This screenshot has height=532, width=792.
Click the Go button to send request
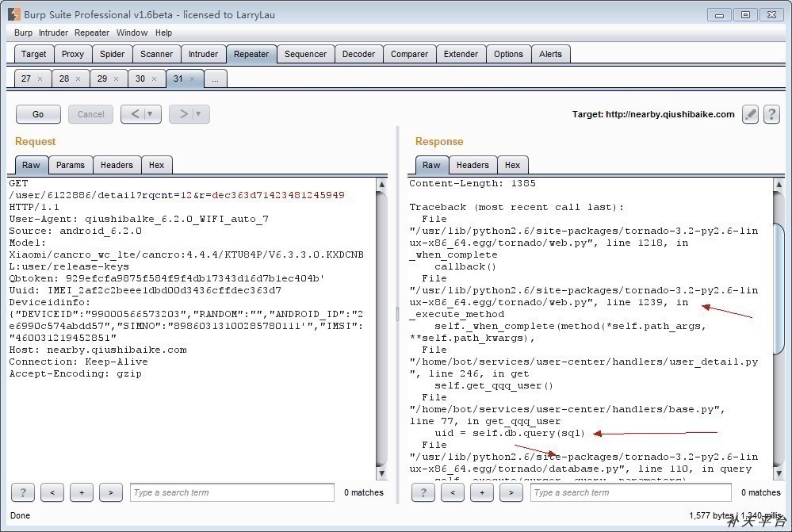tap(38, 114)
